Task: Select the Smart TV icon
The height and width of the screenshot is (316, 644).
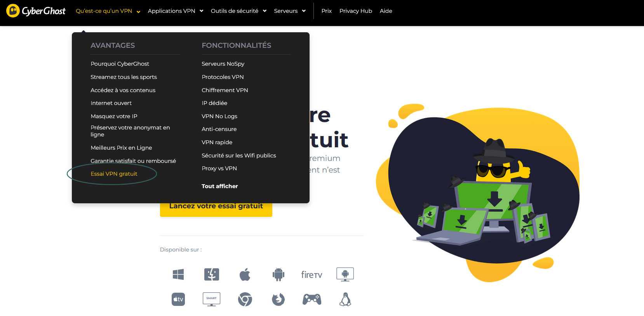Action: tap(212, 299)
